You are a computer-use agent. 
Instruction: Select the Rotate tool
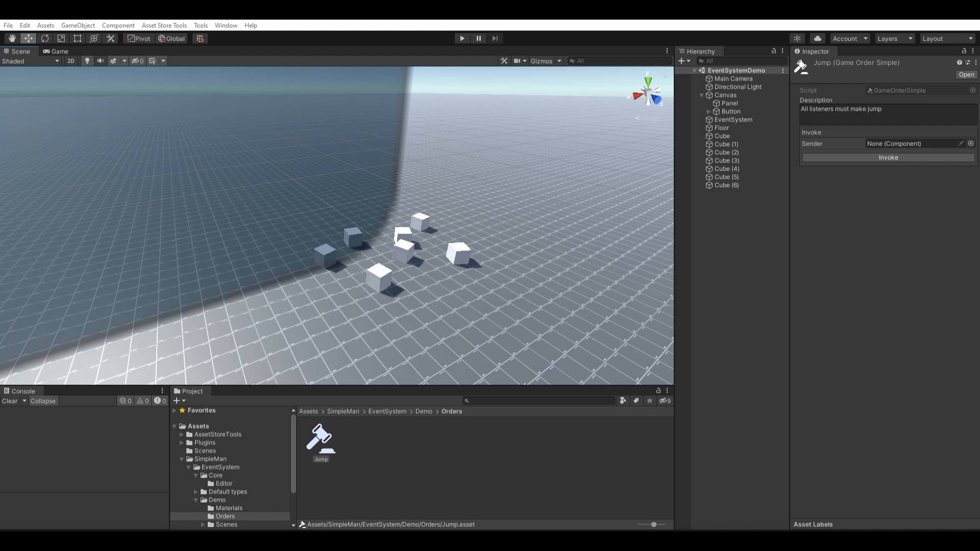[x=45, y=38]
